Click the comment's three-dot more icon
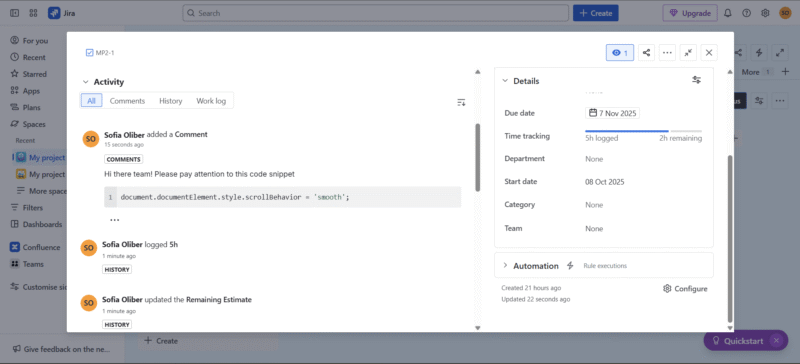 114,220
